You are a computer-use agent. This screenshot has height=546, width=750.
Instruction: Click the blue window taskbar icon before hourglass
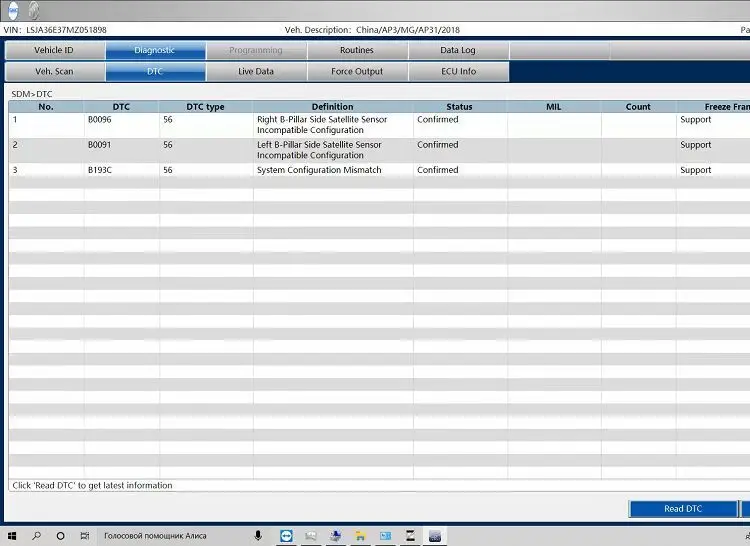pos(385,536)
